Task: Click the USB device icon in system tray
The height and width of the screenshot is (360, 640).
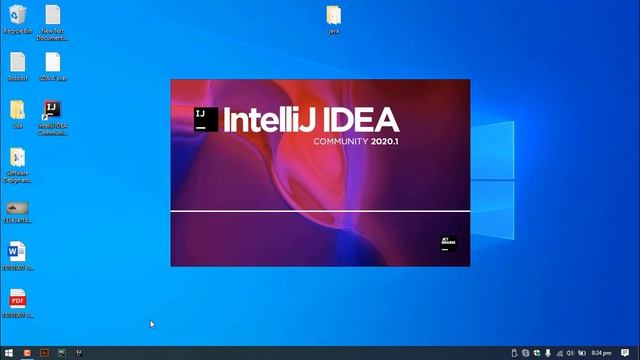Action: click(514, 353)
